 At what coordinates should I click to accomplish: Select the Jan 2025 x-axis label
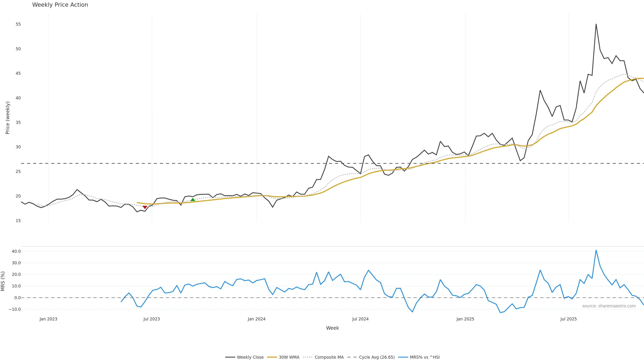pyautogui.click(x=465, y=319)
